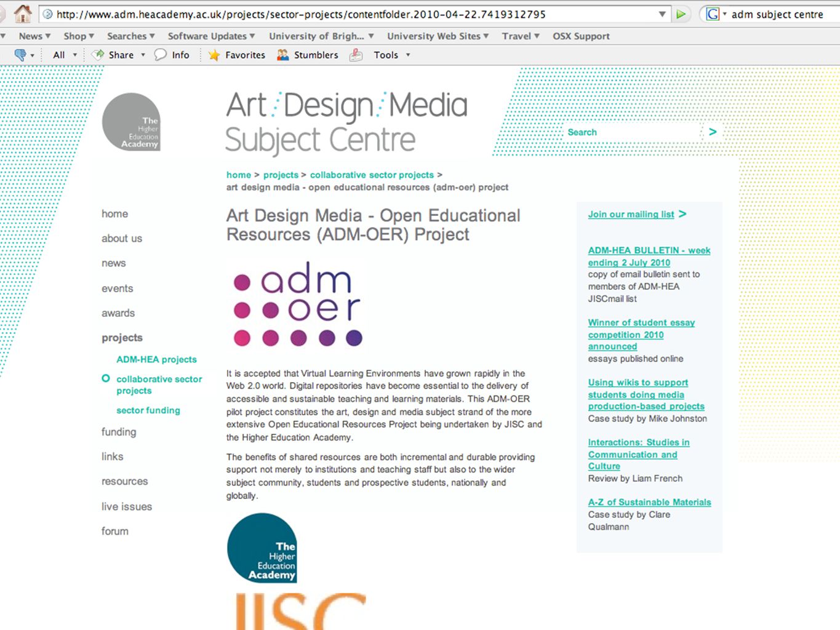The image size is (840, 630).
Task: Click the Stumblers people icon
Action: (x=283, y=55)
